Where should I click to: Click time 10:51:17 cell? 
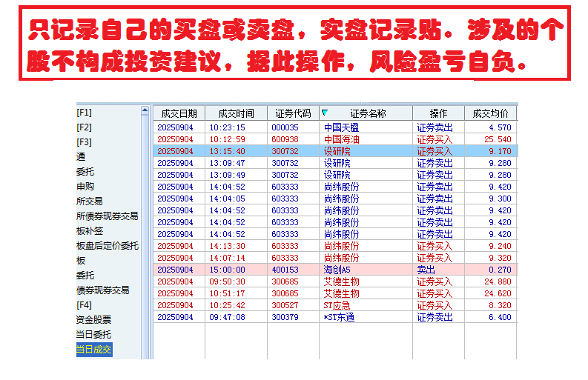point(227,293)
